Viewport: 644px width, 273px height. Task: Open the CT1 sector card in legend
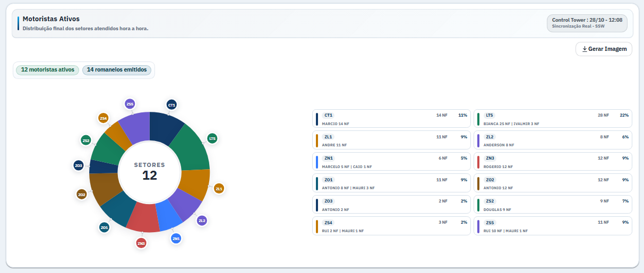pos(392,119)
